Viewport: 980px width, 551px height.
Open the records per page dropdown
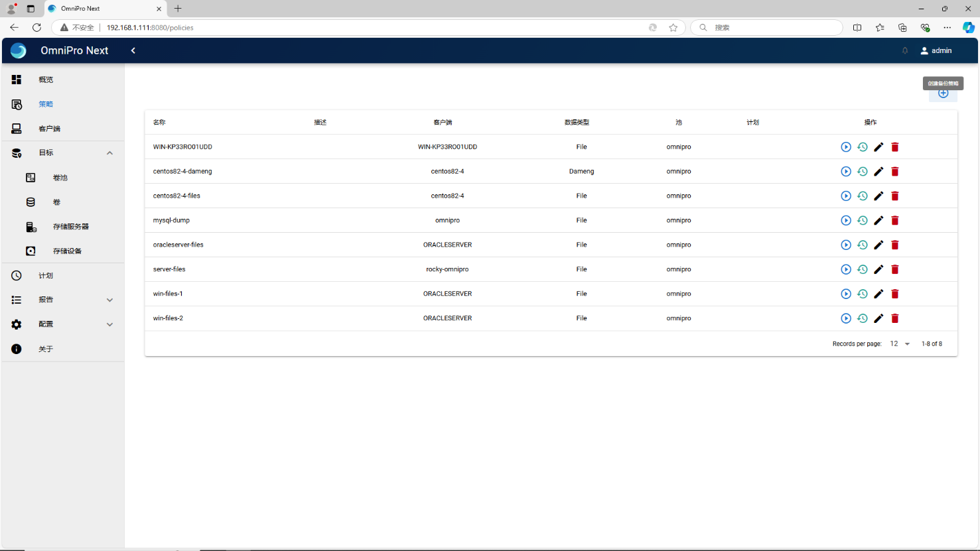pos(900,344)
